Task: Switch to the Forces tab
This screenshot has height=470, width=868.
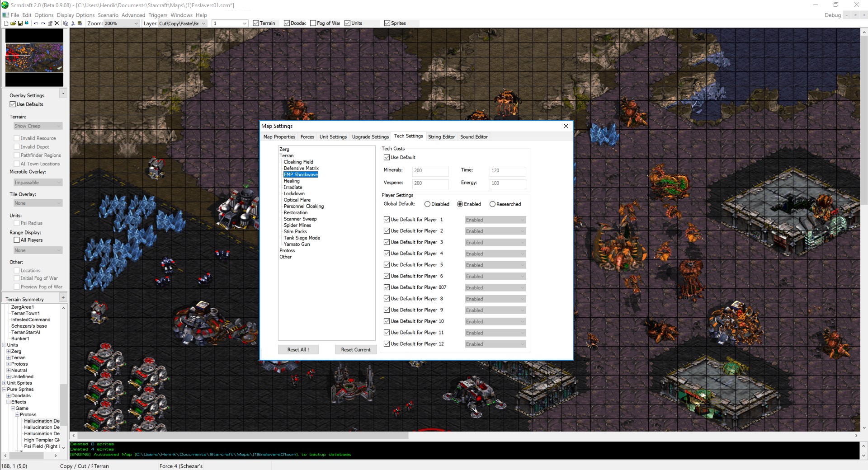Action: click(x=307, y=137)
